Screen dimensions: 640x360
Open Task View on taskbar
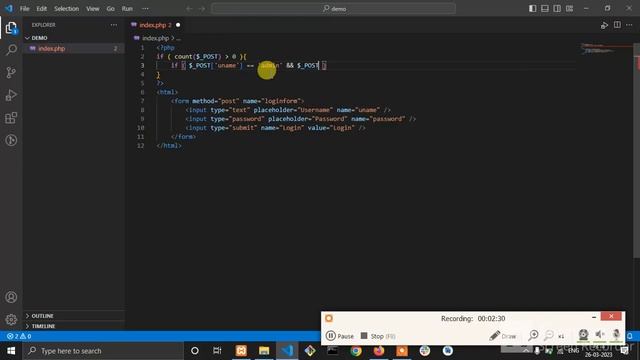(217, 351)
